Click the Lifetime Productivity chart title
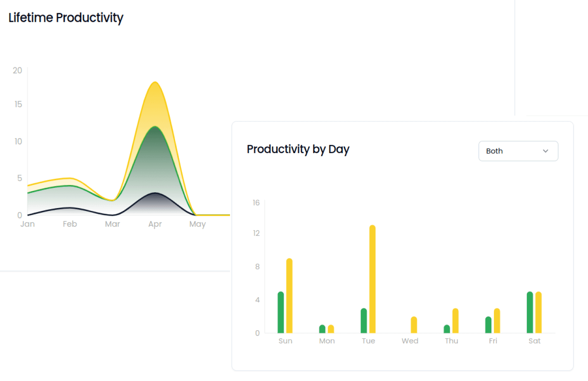The height and width of the screenshot is (381, 588). [65, 18]
